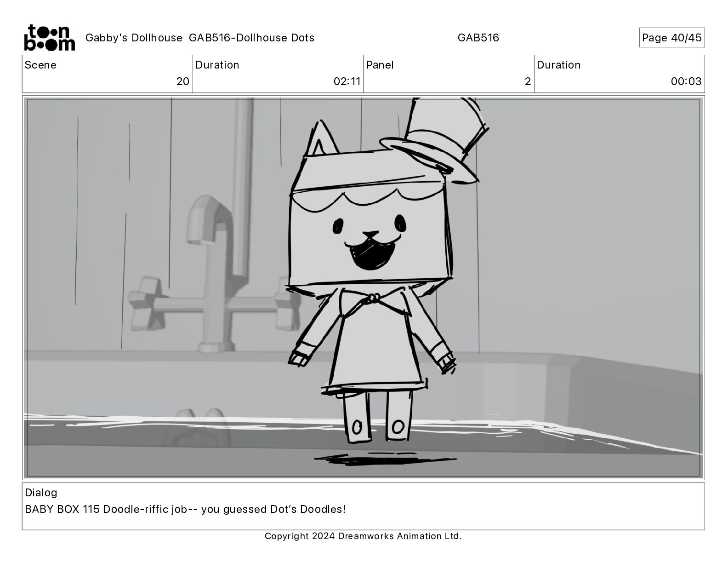Select the 'BABY BOX 115 Doodle-riffic job' dialog line

(x=185, y=509)
